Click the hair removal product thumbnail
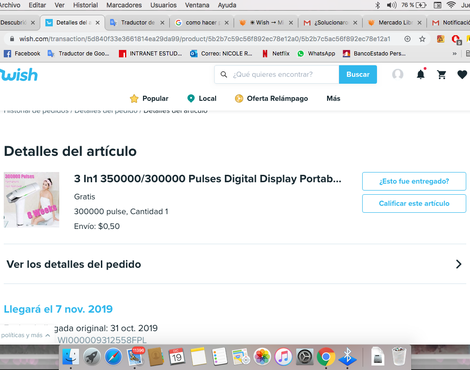 coord(31,200)
